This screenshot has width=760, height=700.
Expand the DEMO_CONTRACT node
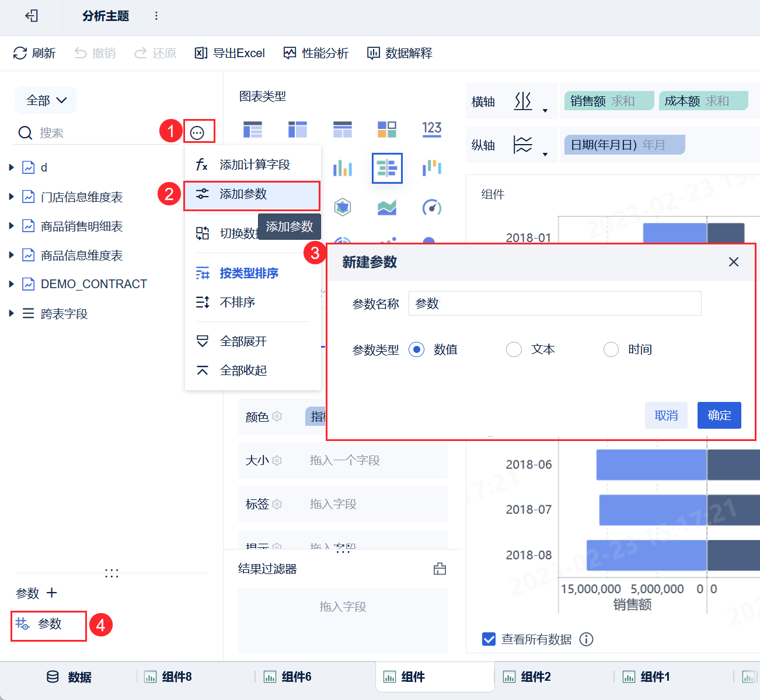click(x=11, y=284)
